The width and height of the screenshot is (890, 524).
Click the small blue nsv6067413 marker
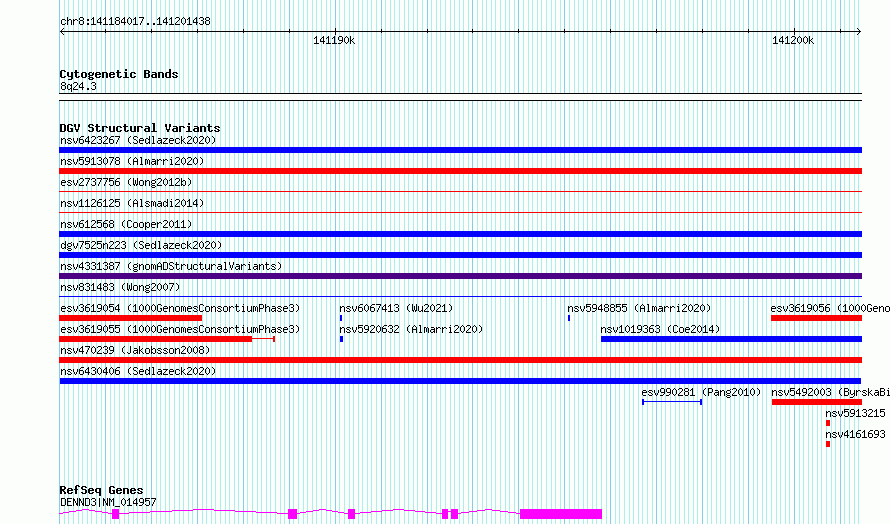[x=341, y=318]
